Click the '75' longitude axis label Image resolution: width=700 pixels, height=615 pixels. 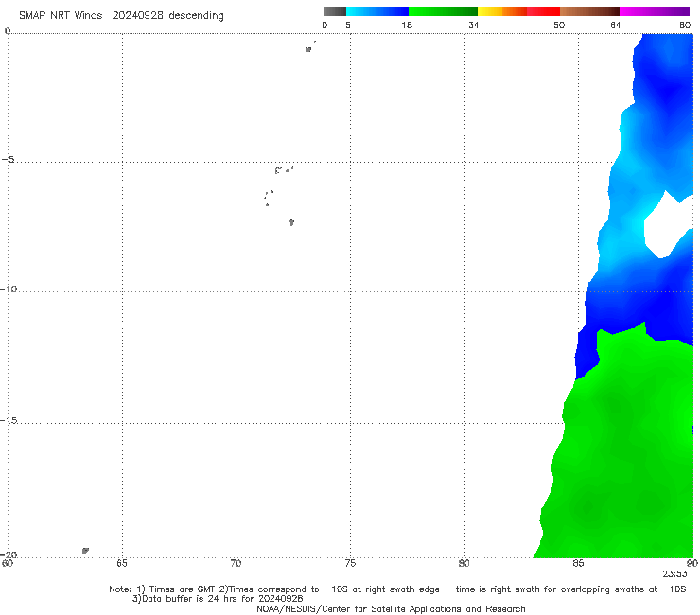tap(350, 563)
